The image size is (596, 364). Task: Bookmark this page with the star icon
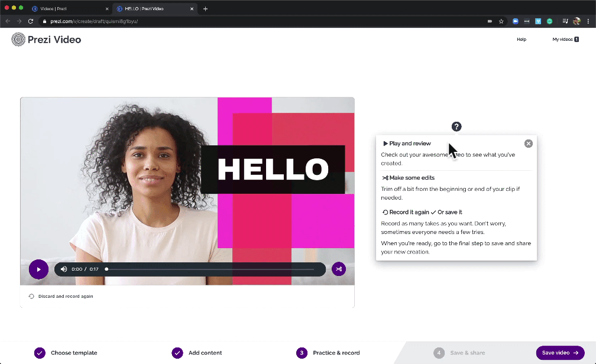coord(501,21)
